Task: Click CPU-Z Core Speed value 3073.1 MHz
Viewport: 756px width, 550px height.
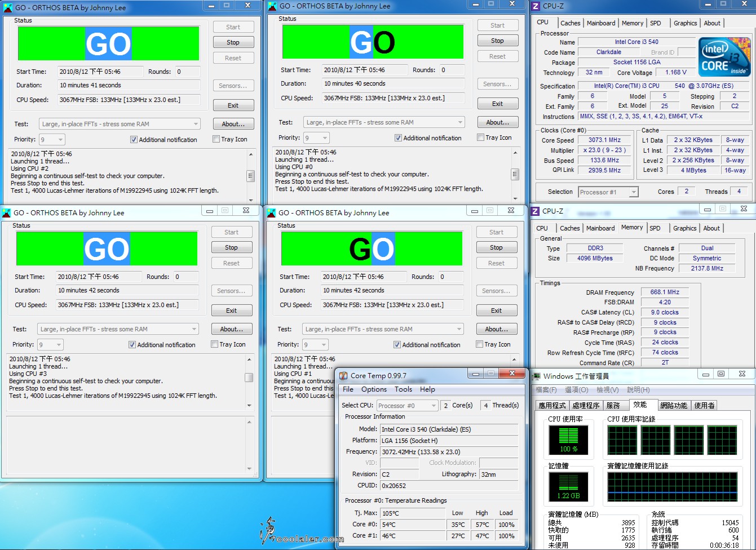Action: (x=604, y=140)
